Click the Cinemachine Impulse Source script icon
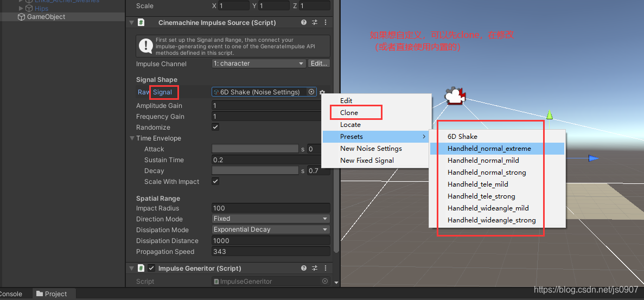This screenshot has width=644, height=300. click(x=141, y=23)
